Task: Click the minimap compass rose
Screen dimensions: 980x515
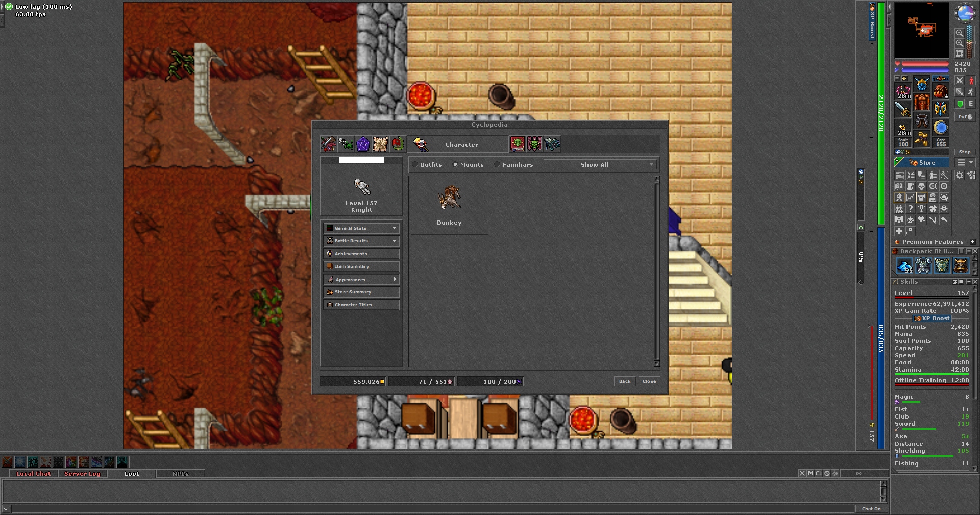Action: point(965,13)
